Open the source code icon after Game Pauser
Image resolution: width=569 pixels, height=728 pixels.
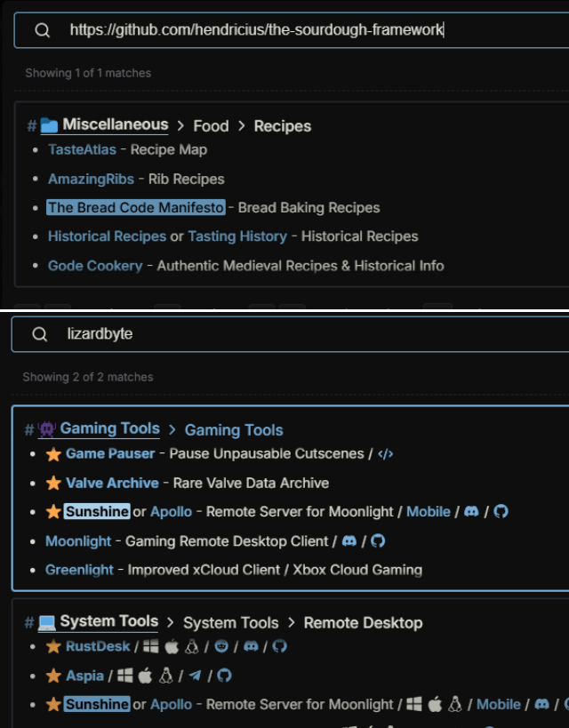(x=386, y=453)
